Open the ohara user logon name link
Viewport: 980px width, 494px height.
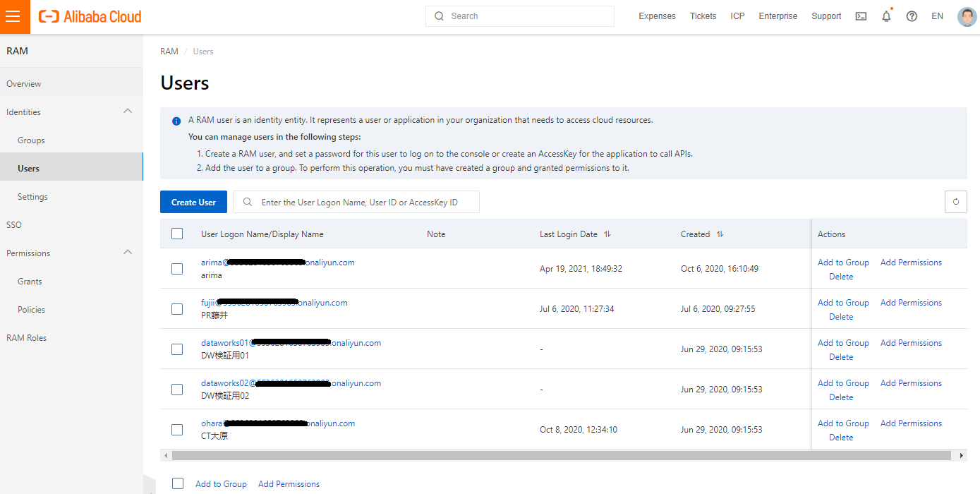(x=278, y=423)
